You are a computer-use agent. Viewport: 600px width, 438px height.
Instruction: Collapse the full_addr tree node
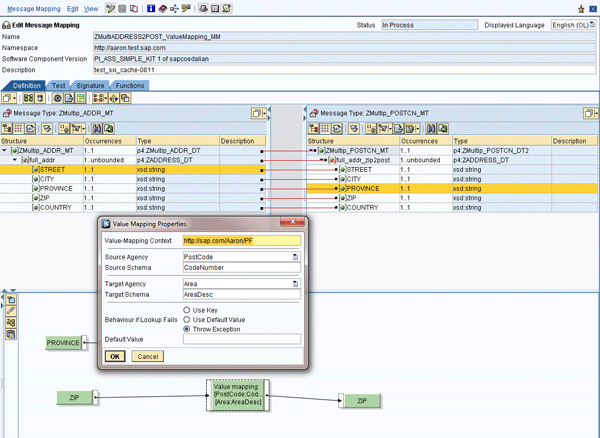click(x=16, y=160)
